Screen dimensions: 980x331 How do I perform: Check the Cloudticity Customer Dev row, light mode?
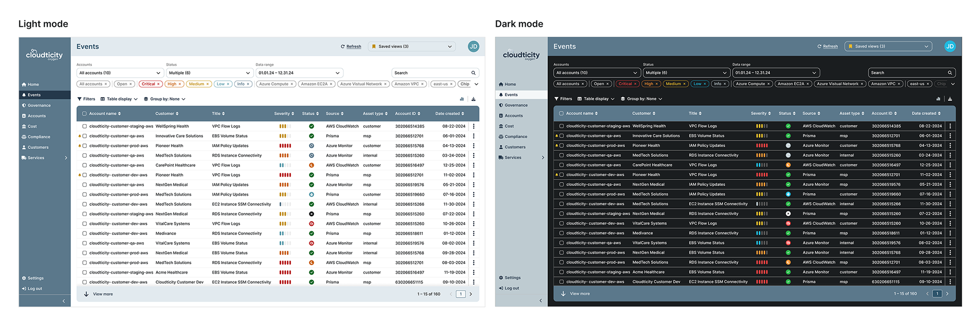pos(84,282)
